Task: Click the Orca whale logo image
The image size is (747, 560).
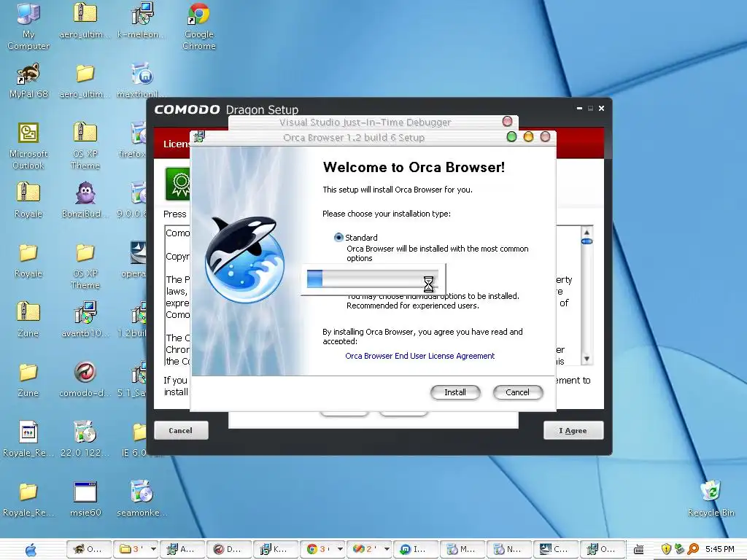Action: coord(244,259)
